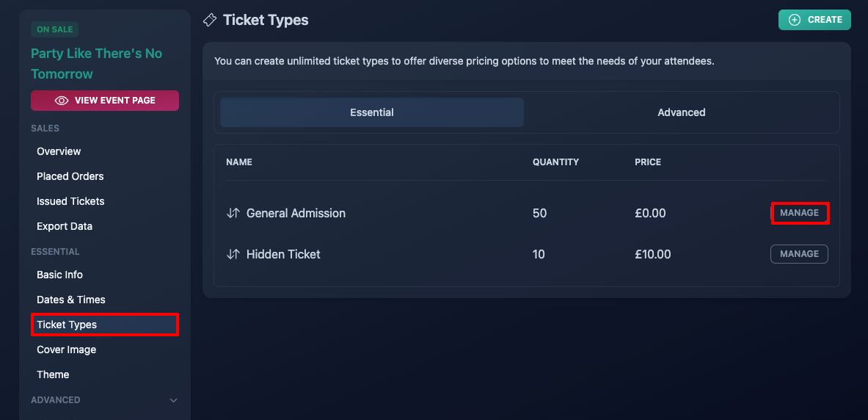868x420 pixels.
Task: Click the reorder arrows for General Admission
Action: pyautogui.click(x=233, y=213)
